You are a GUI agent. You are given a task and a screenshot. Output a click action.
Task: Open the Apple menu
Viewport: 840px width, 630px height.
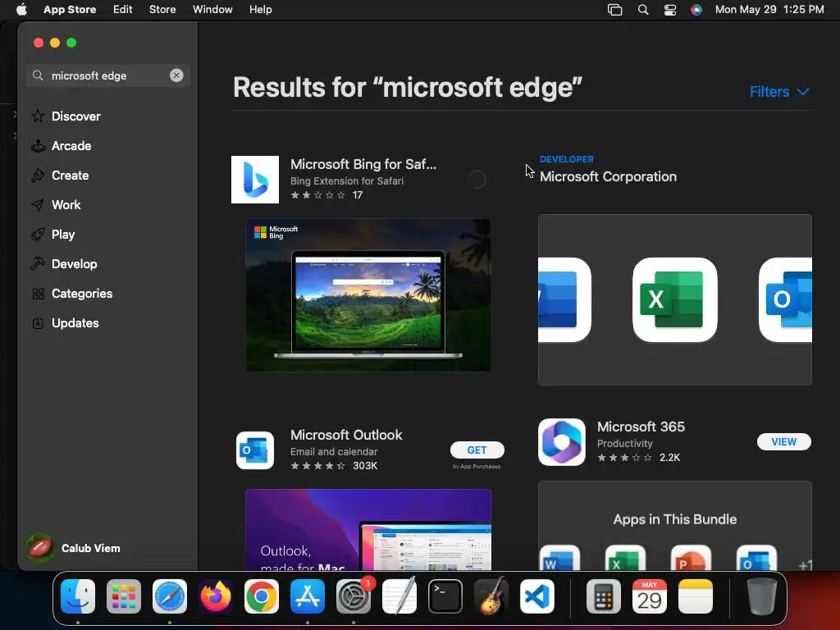pyautogui.click(x=21, y=10)
